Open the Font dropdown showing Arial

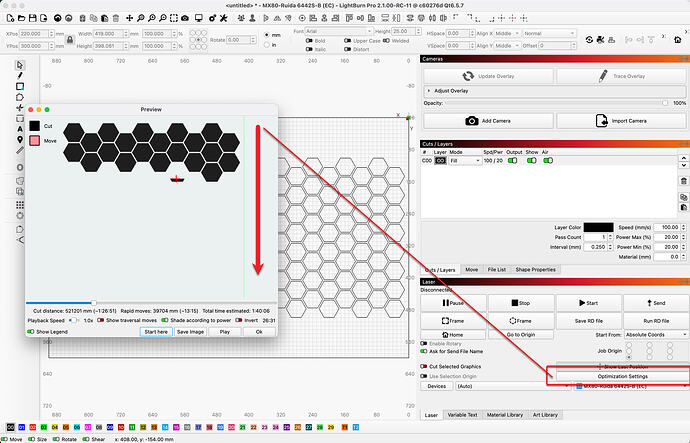coord(339,31)
